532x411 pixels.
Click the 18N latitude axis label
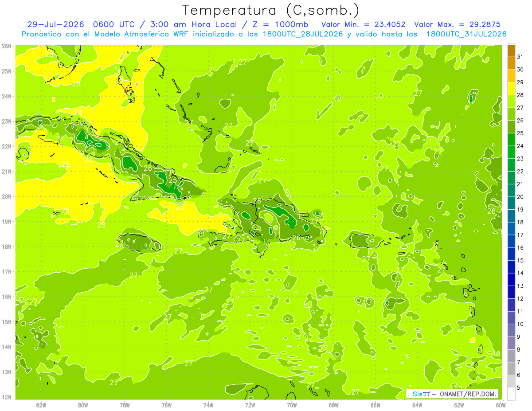[6, 247]
